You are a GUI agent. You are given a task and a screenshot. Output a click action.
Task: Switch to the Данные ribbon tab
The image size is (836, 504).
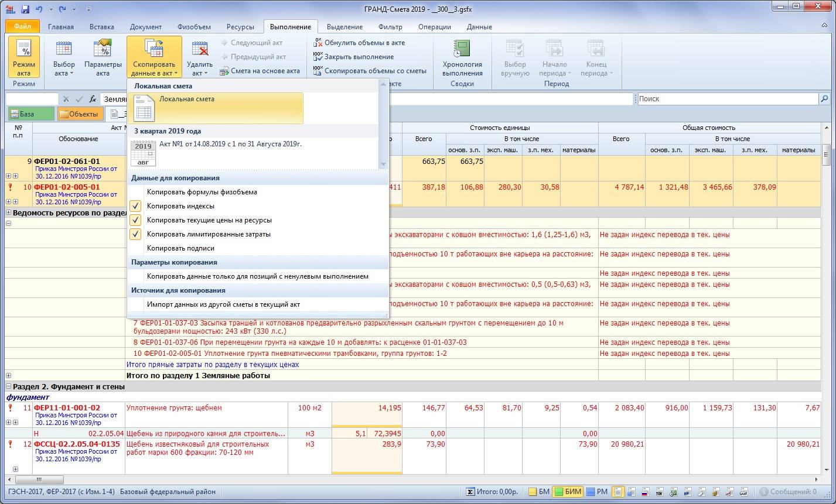pos(479,27)
